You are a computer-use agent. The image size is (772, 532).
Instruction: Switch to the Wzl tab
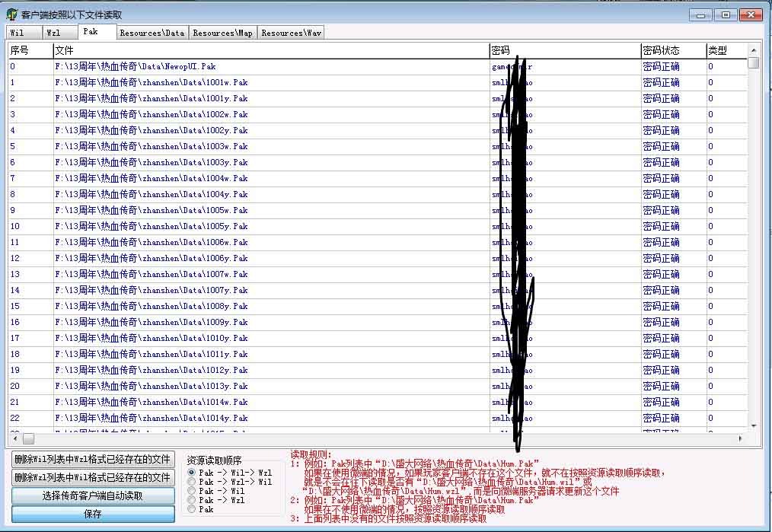(x=60, y=33)
